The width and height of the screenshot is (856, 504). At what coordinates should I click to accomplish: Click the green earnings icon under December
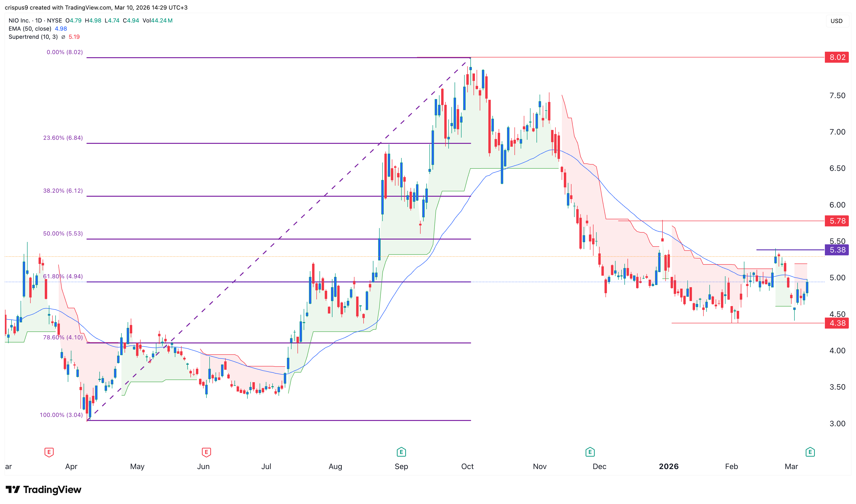click(590, 452)
